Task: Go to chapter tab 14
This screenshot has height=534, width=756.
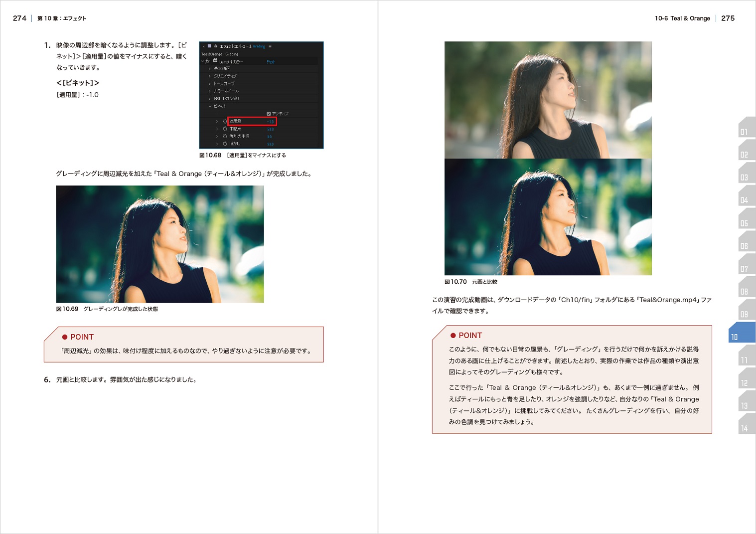Action: coord(744,428)
